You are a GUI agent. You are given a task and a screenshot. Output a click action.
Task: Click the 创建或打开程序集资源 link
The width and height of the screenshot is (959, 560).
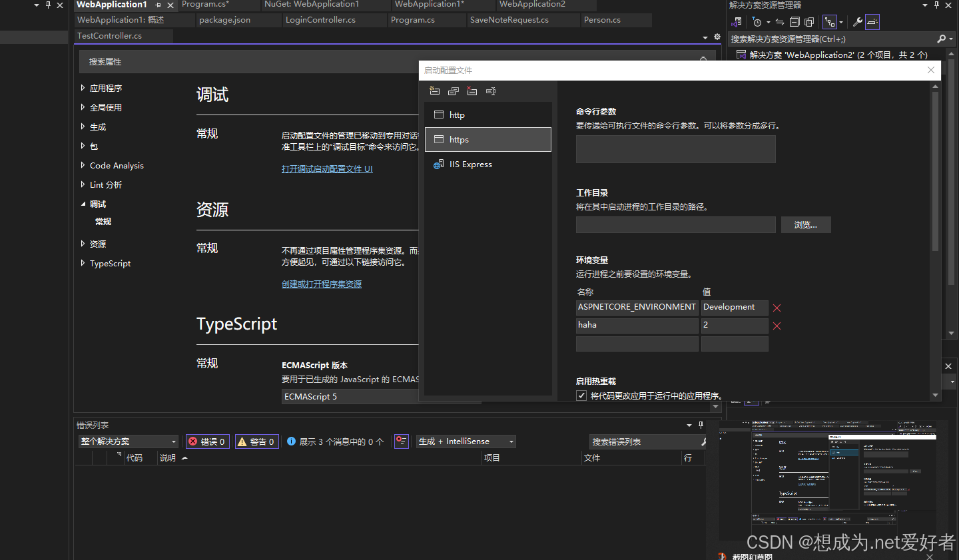[x=322, y=284]
